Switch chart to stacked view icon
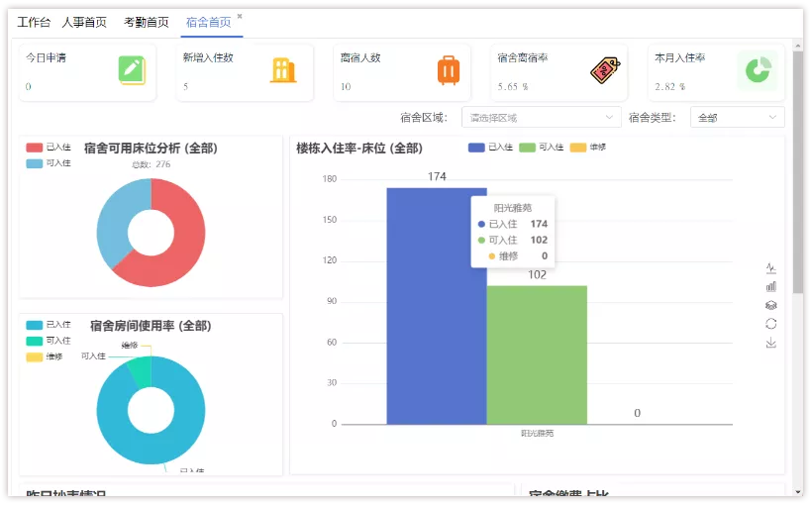The image size is (812, 505). tap(771, 305)
